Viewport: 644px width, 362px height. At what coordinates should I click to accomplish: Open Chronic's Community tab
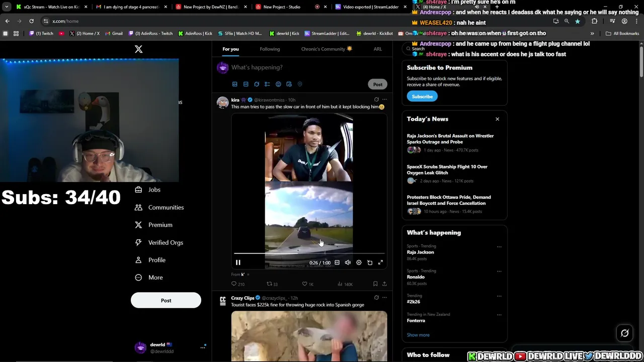[327, 49]
